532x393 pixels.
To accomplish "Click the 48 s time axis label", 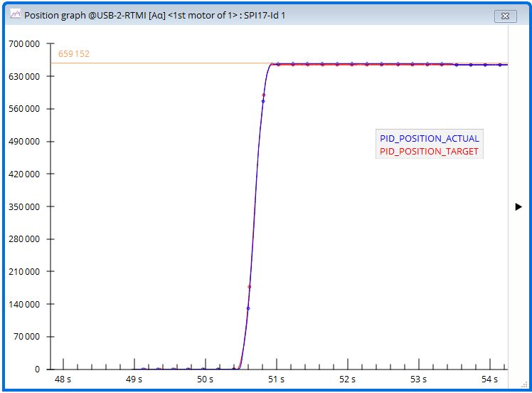I will [63, 379].
